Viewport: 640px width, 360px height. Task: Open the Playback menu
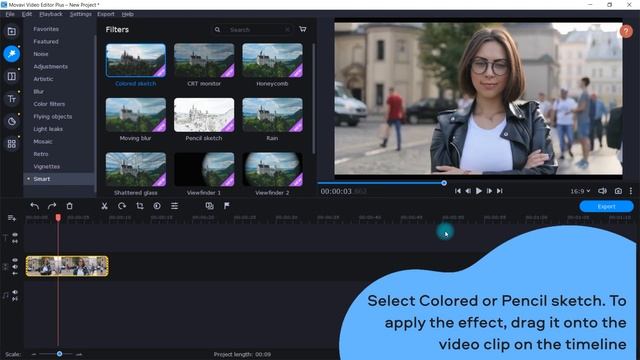click(51, 14)
